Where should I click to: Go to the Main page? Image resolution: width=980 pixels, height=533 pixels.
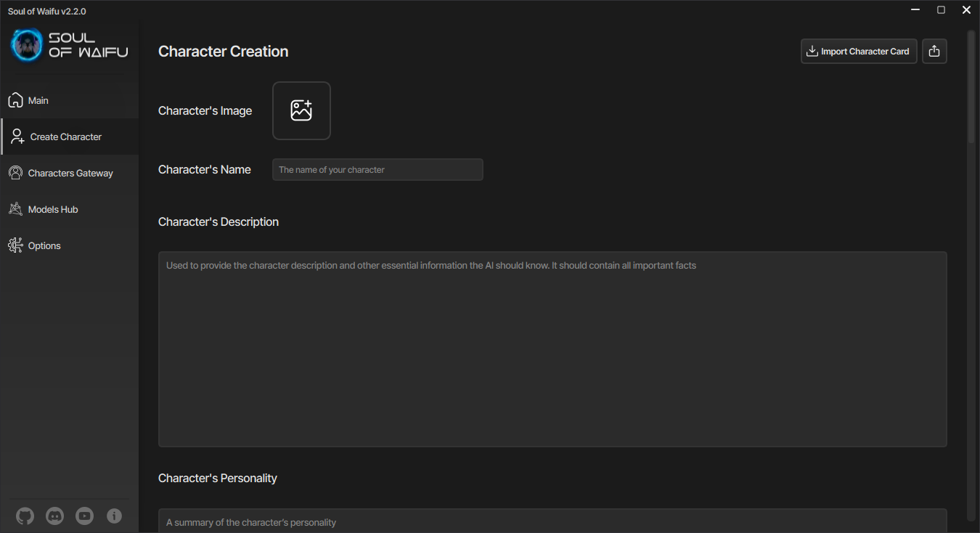[x=70, y=100]
